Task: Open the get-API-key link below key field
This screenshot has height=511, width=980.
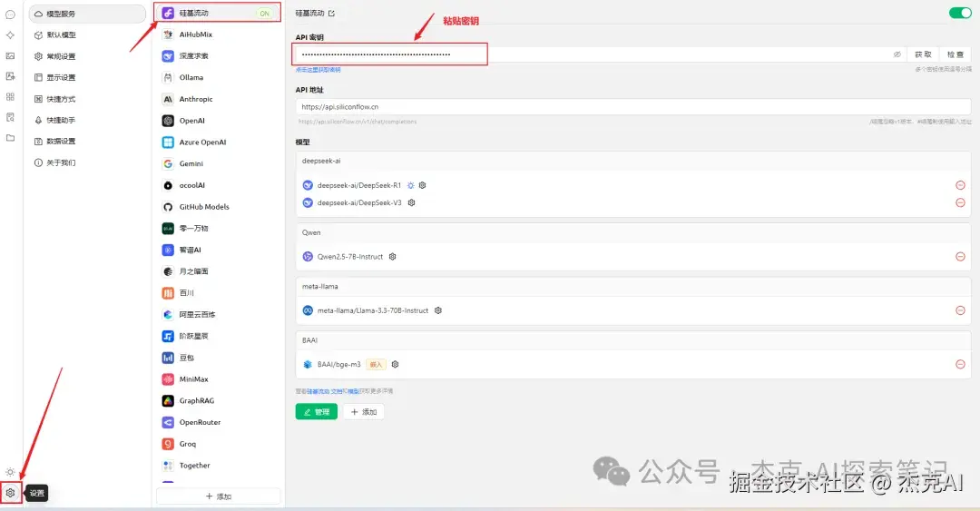Action: (x=318, y=70)
